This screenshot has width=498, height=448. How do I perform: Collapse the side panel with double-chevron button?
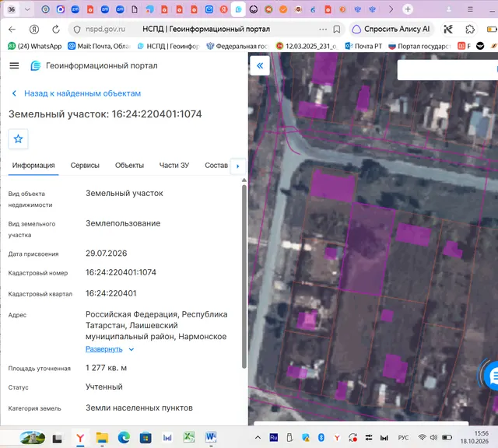pos(260,66)
